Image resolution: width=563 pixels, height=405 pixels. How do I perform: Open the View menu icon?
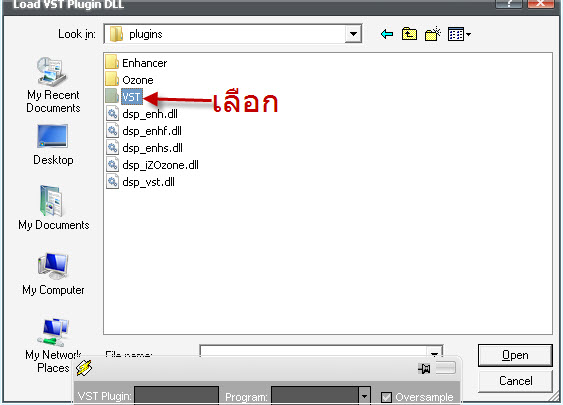459,34
